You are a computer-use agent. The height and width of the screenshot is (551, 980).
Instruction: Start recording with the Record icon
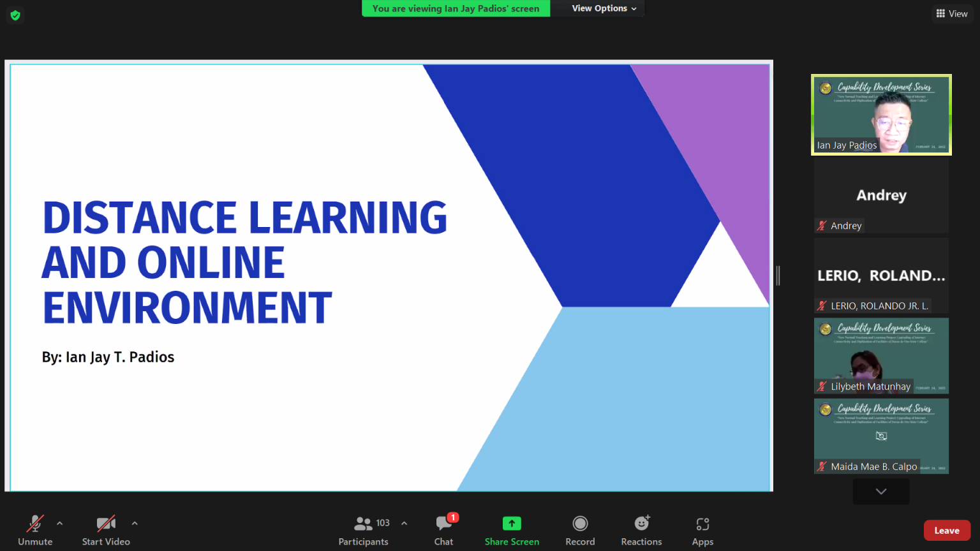(580, 524)
